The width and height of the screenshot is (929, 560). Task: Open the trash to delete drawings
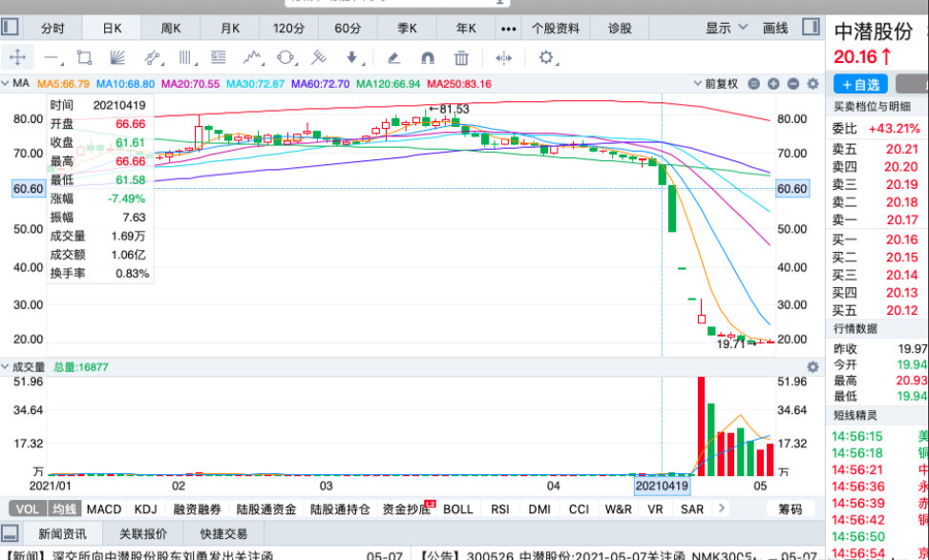tap(461, 57)
